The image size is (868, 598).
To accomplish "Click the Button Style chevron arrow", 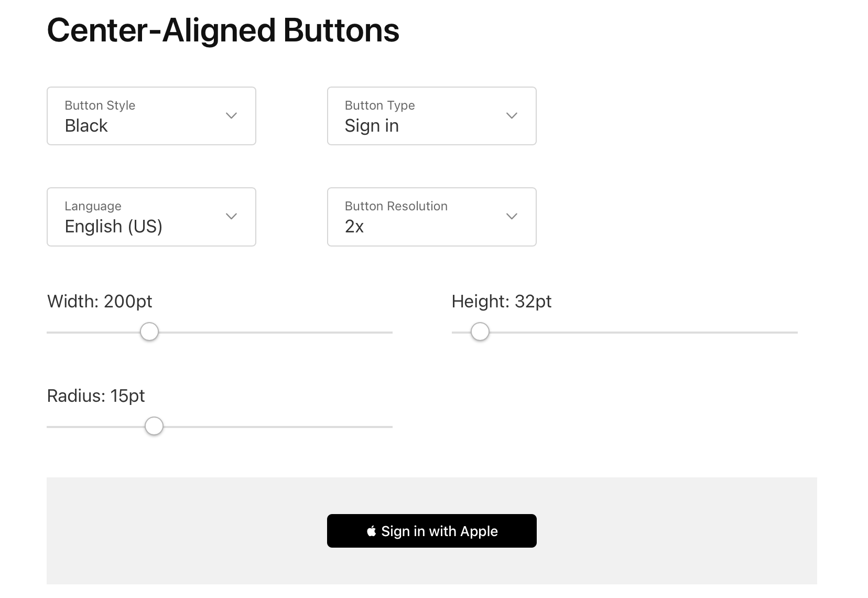I will point(231,115).
